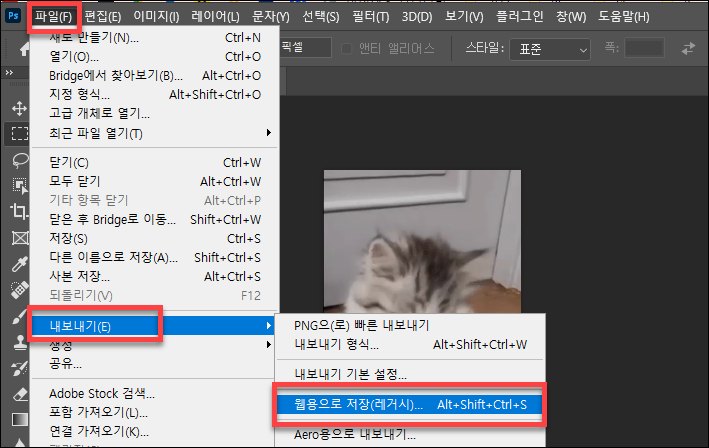
Task: Select the Gradient tool
Action: (x=19, y=420)
